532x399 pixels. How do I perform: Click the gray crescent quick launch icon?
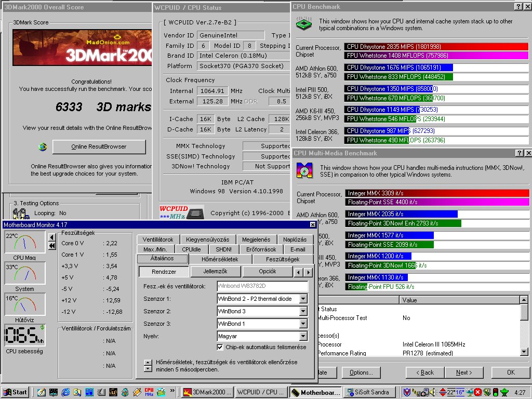(x=101, y=392)
